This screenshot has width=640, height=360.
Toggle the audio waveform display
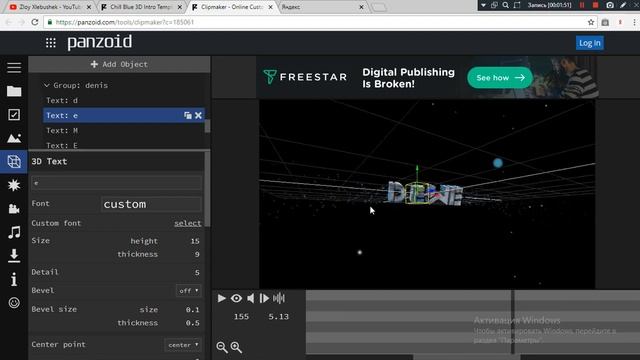point(279,298)
